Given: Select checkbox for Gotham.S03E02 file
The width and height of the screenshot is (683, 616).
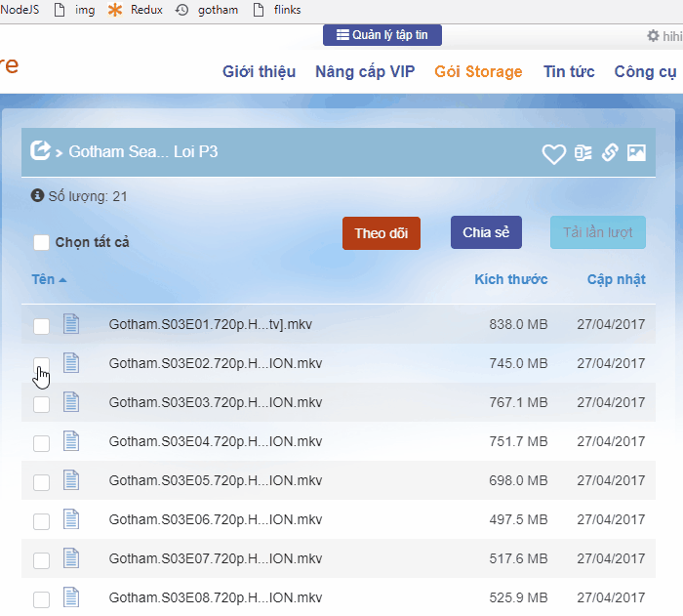Looking at the screenshot, I should [41, 365].
